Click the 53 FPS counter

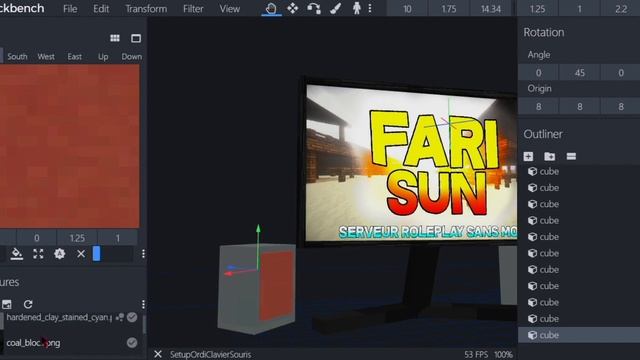[476, 354]
